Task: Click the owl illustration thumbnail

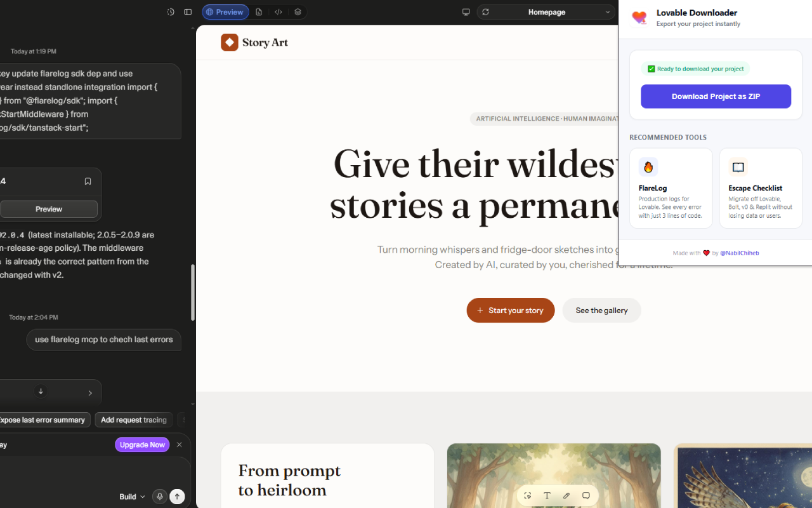Action: [743, 476]
